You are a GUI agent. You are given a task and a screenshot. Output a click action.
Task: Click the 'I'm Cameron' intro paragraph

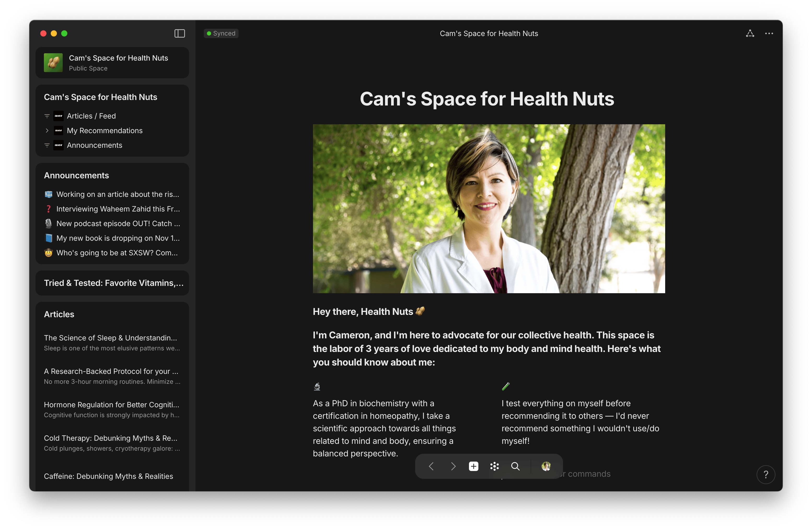487,349
